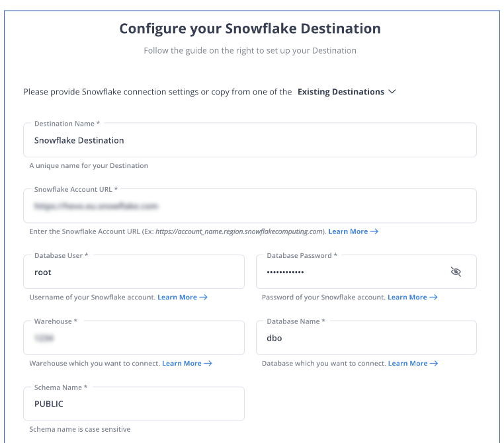Click the Warehouse input field

[134, 338]
